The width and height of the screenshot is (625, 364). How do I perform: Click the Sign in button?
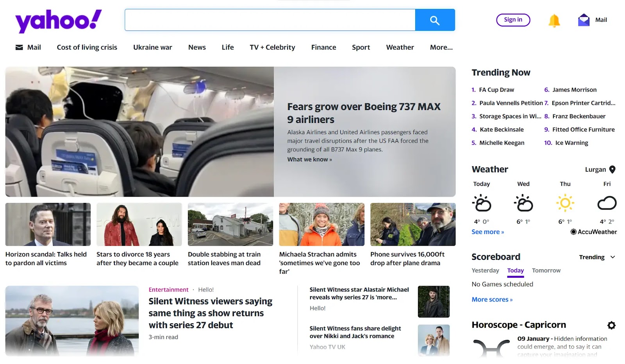click(513, 20)
